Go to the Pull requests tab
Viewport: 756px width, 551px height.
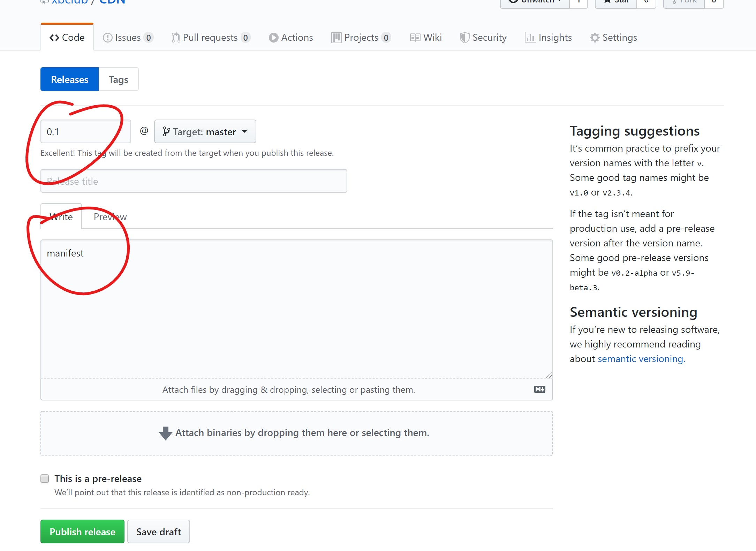(x=211, y=38)
